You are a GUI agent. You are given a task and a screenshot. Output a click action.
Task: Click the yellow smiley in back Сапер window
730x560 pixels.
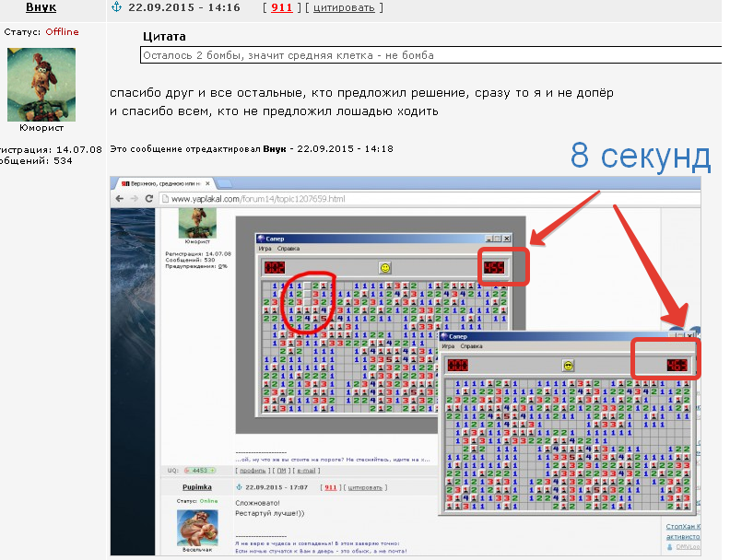[385, 267]
